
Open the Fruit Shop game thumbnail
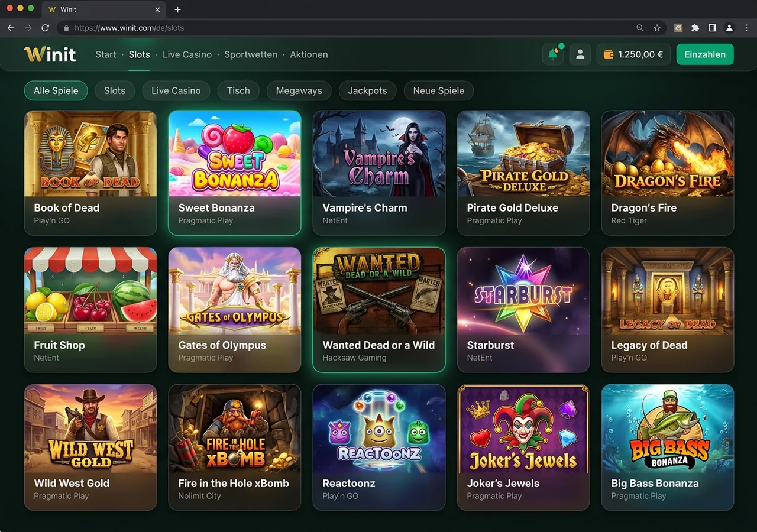90,291
